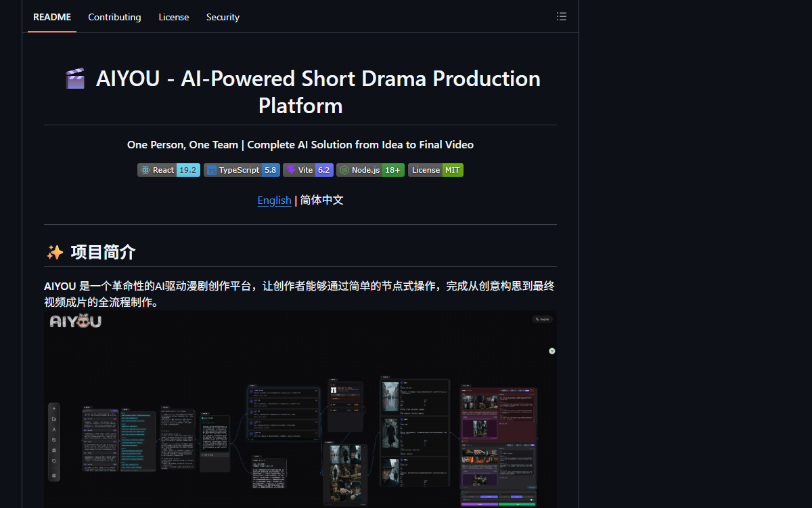Click the Node.js 18+ badge
Screen dimensions: 812x508
tap(370, 170)
